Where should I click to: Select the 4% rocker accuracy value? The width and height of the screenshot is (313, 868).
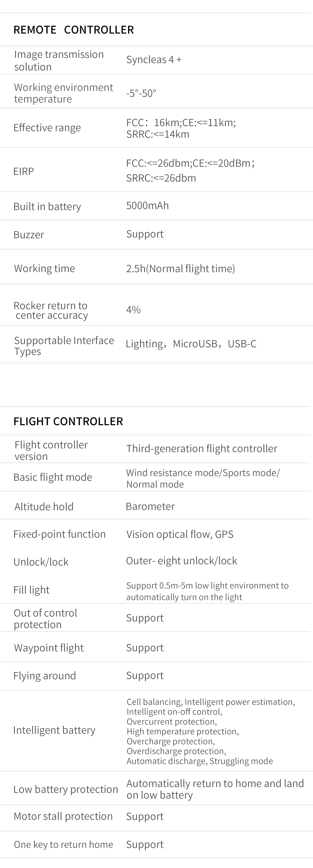click(133, 310)
